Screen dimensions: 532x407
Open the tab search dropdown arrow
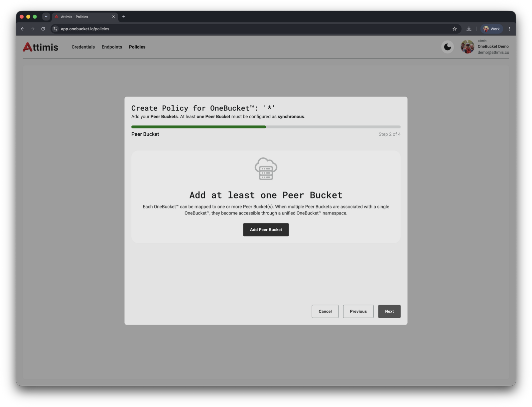coord(46,17)
